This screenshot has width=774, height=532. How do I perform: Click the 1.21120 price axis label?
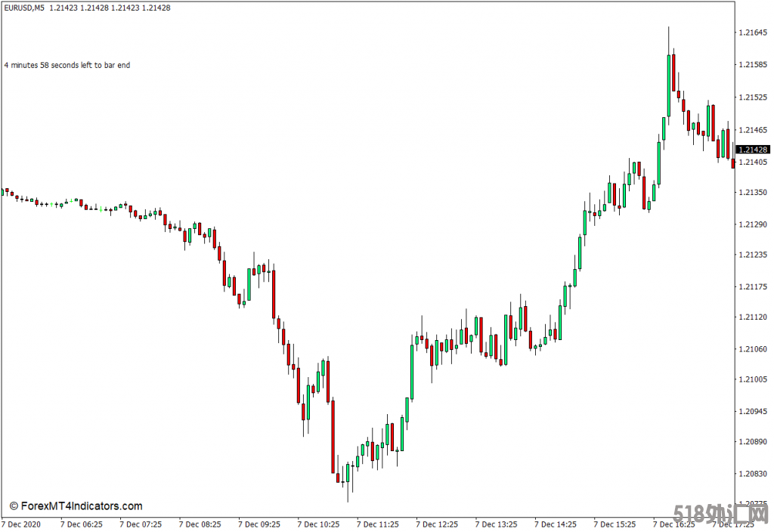pos(754,317)
